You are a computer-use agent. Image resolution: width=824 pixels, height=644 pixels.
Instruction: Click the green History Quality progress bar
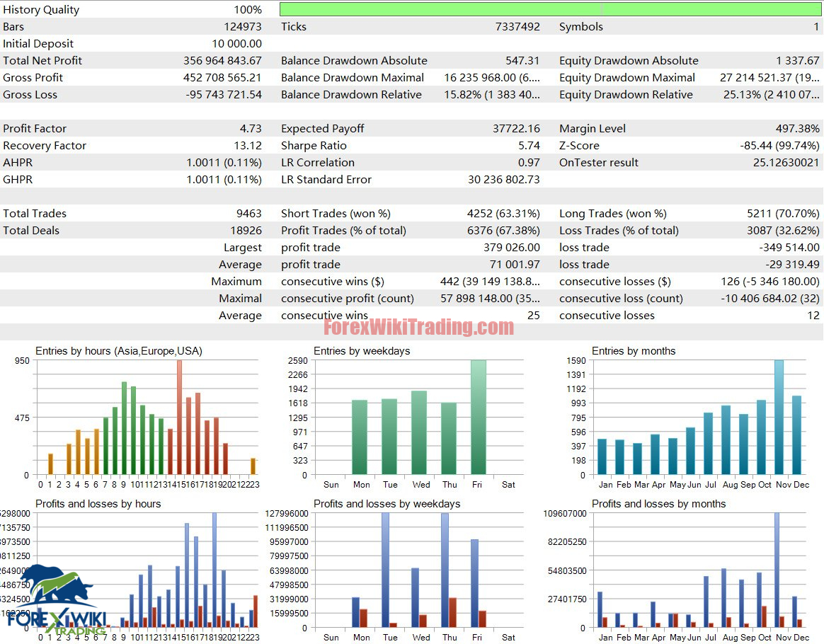tap(550, 9)
